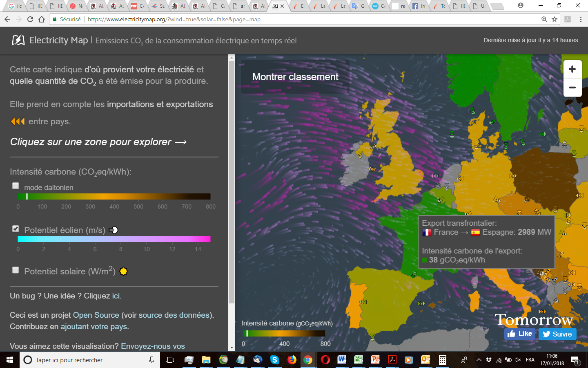Open the browser home page

point(41,19)
